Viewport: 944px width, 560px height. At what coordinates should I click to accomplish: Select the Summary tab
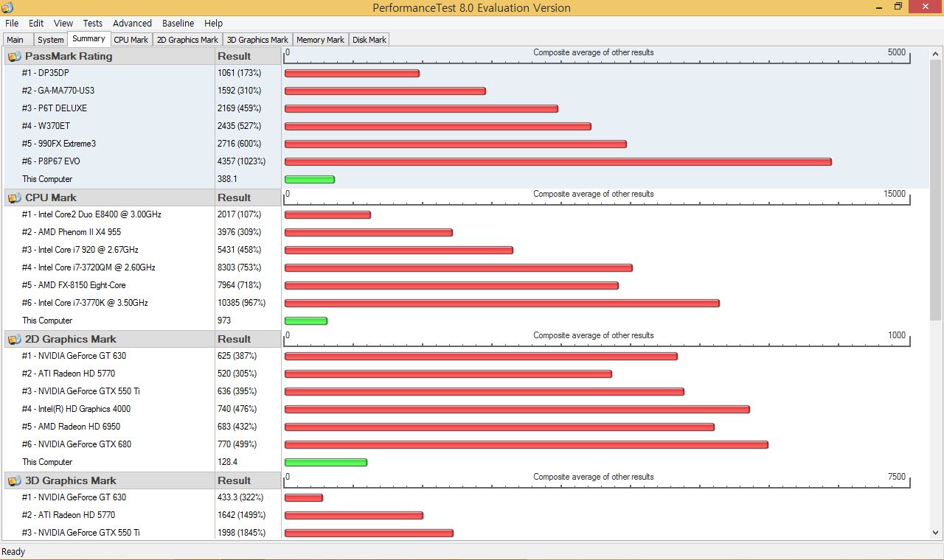click(88, 38)
